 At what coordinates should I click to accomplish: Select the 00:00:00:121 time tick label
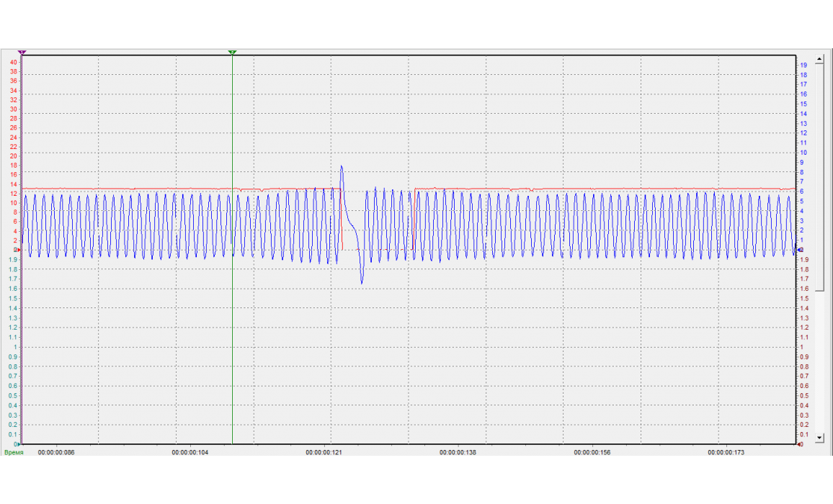(x=324, y=453)
